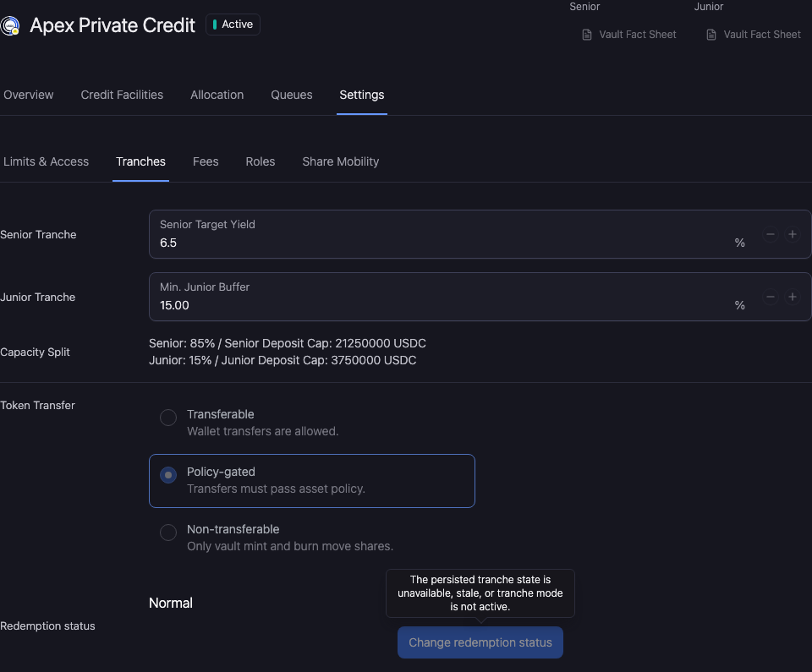Click the Active status badge
This screenshot has height=672, width=812.
pos(233,25)
